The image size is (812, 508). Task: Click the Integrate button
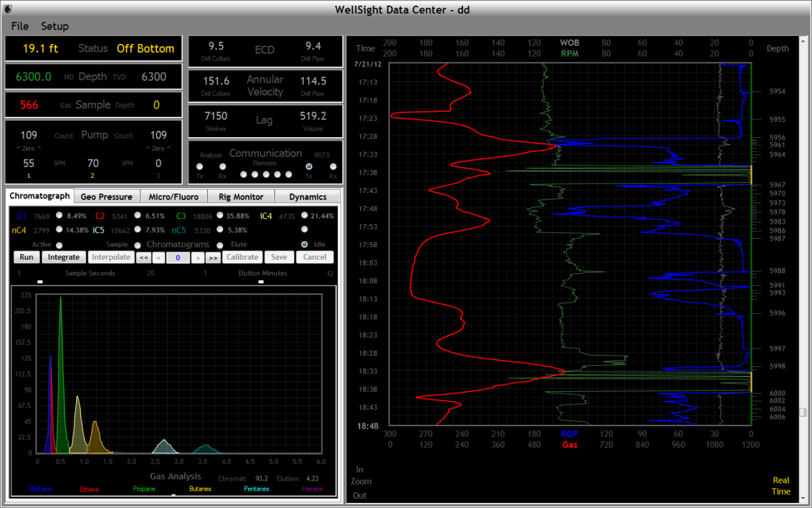coord(63,257)
